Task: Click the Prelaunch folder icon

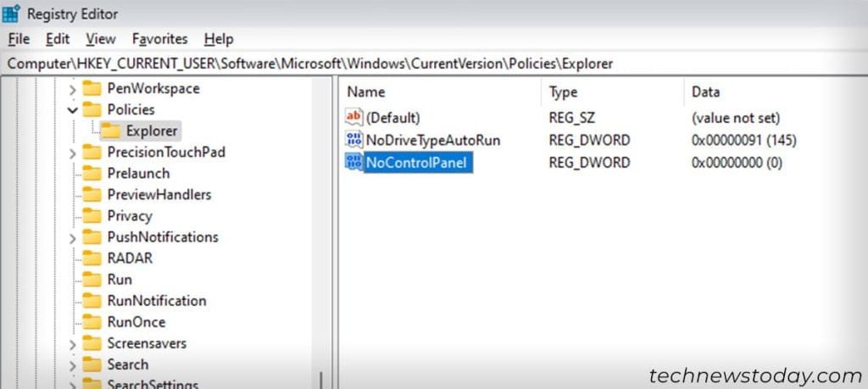Action: click(x=92, y=173)
